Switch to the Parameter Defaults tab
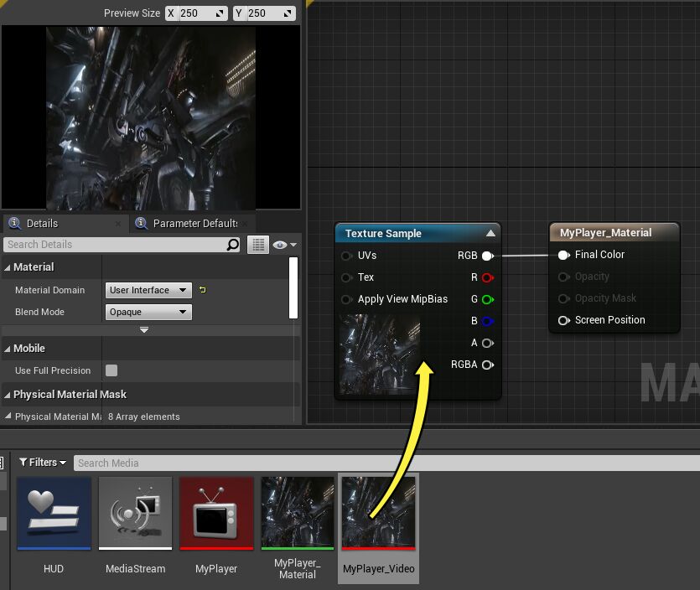 click(194, 224)
